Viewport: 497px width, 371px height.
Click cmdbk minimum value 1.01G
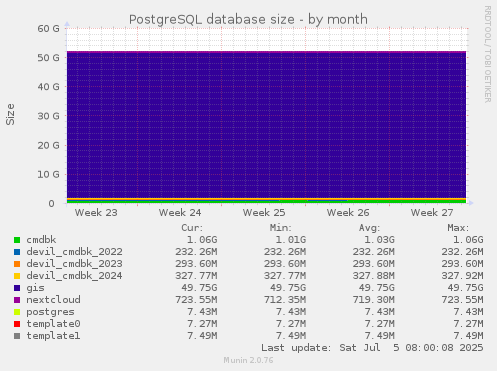[291, 240]
